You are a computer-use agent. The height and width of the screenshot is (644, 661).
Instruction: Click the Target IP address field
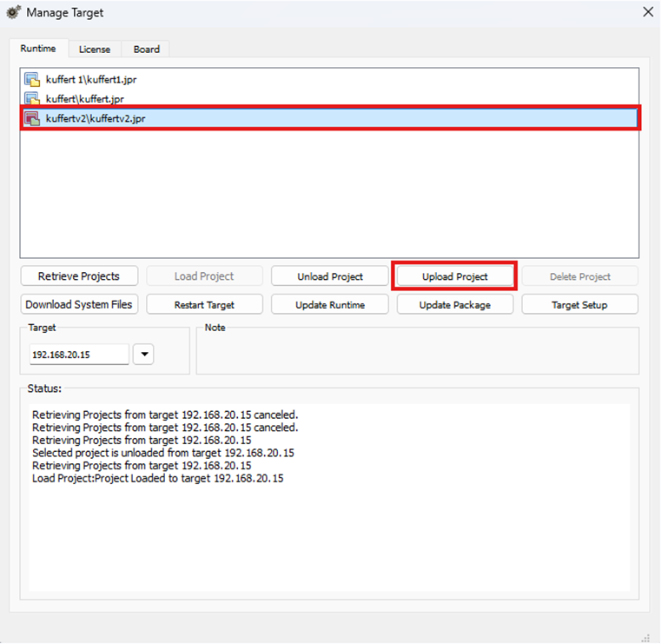point(79,355)
